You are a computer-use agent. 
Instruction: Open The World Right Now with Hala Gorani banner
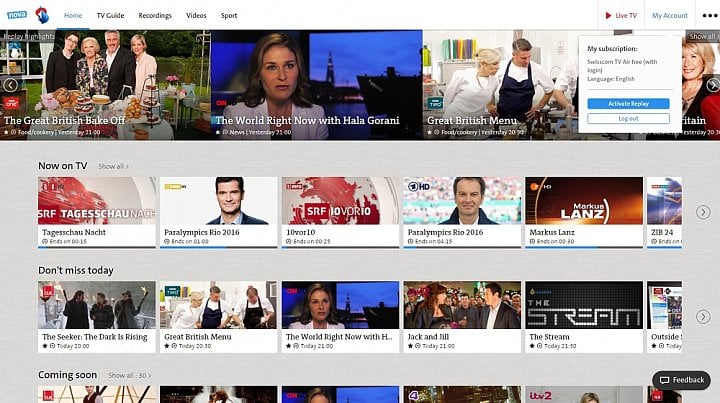click(317, 85)
